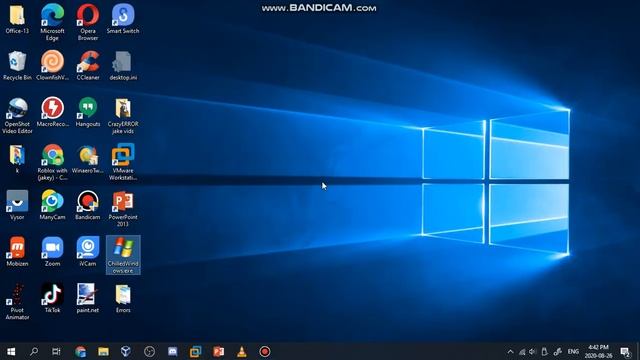
Task: Open Chrome from the taskbar
Action: pos(80,351)
